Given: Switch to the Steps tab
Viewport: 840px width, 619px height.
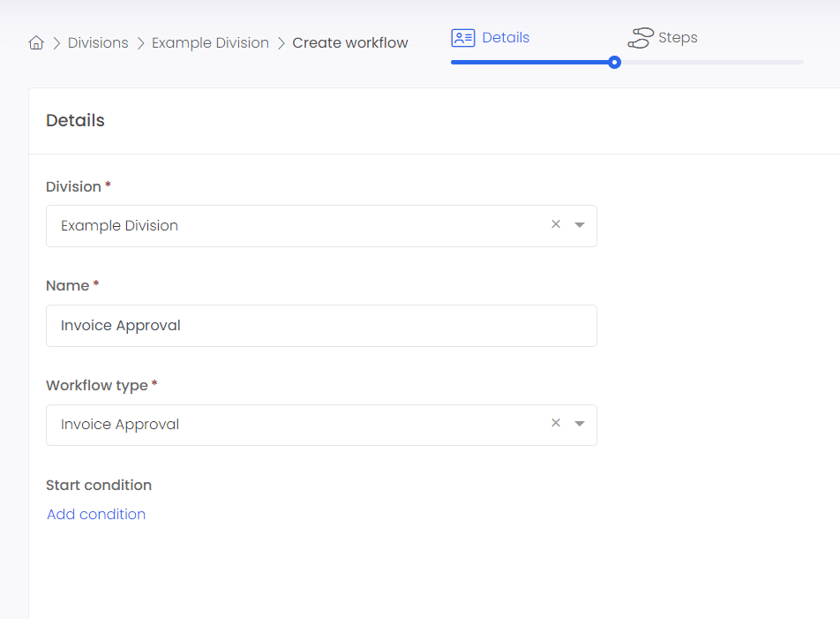Looking at the screenshot, I should click(678, 37).
